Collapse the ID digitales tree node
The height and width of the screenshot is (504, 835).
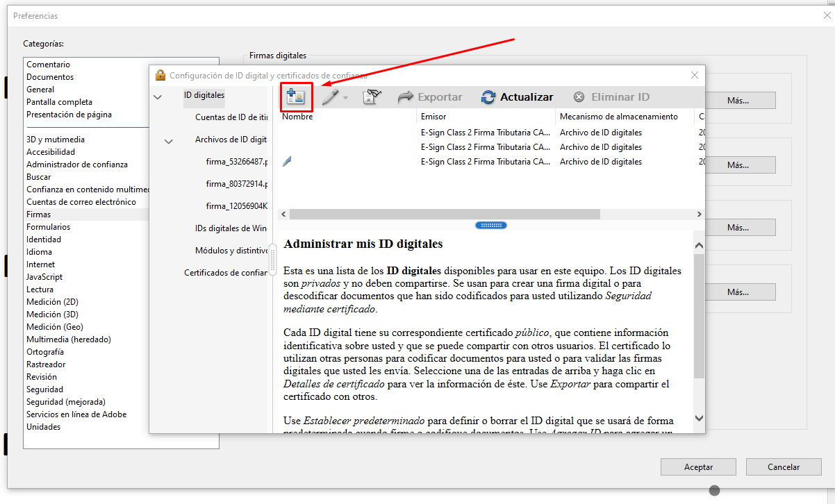pyautogui.click(x=158, y=96)
